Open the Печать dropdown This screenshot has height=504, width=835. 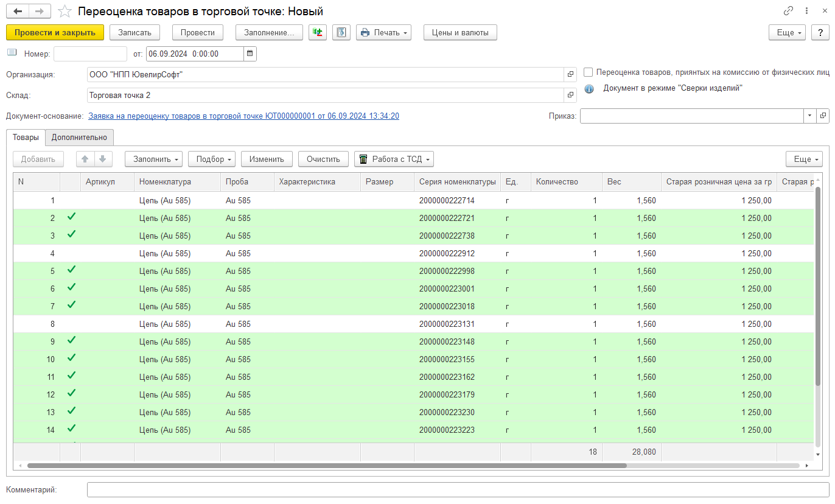pyautogui.click(x=384, y=32)
